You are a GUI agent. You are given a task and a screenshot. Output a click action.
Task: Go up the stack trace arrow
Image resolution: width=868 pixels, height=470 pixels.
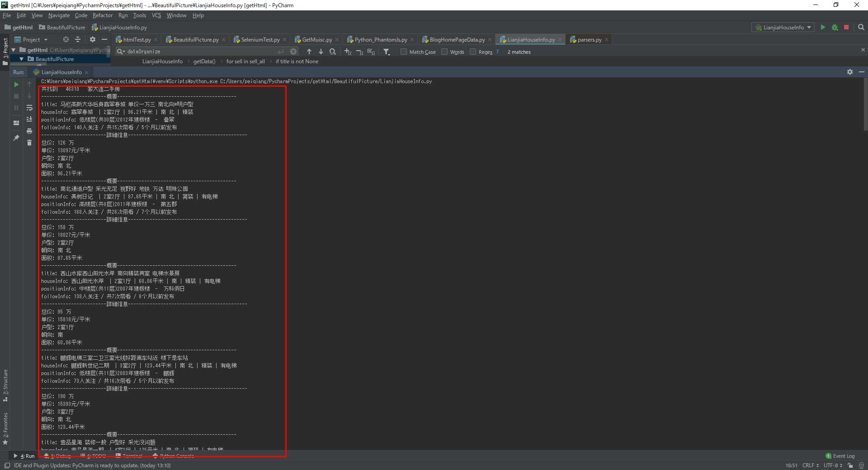(x=29, y=85)
